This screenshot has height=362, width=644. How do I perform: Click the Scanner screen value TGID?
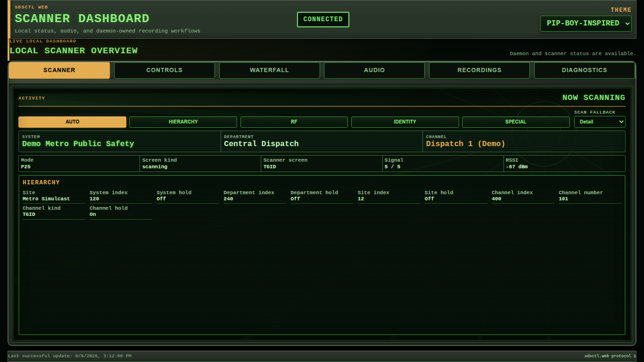click(x=270, y=167)
